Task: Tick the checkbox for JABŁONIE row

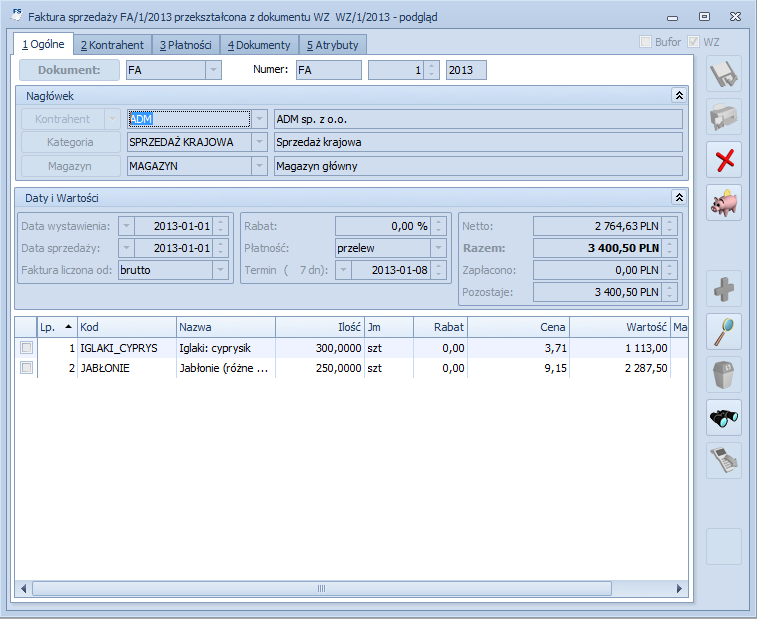Action: coord(27,368)
